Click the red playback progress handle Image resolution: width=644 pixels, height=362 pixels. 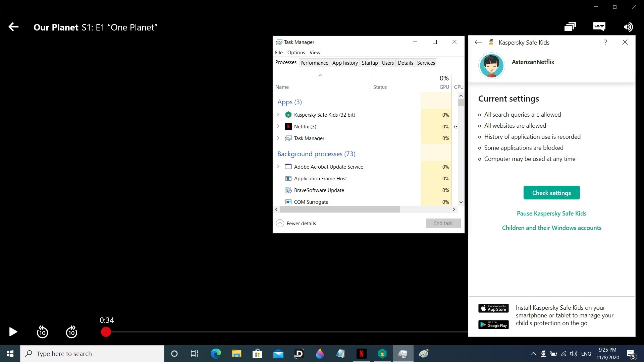click(x=106, y=332)
